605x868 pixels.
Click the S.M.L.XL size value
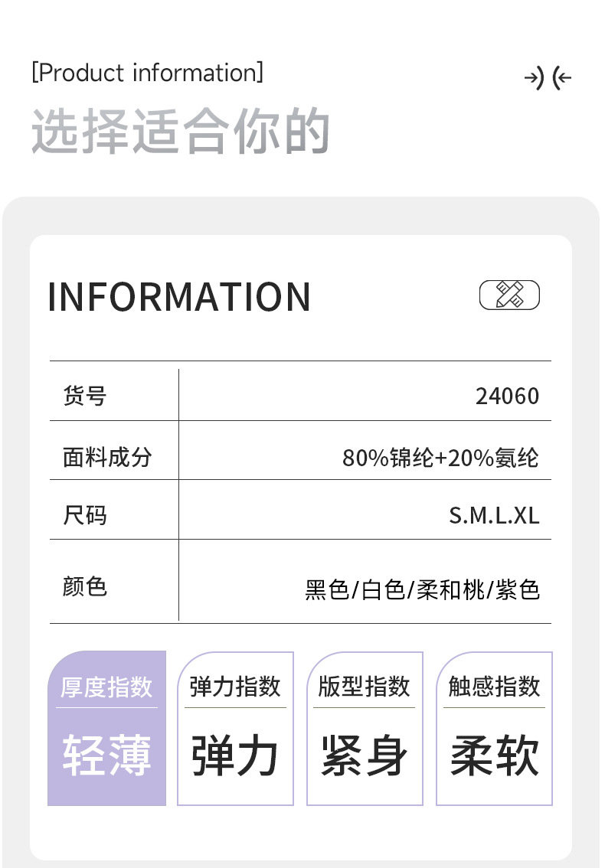point(494,516)
